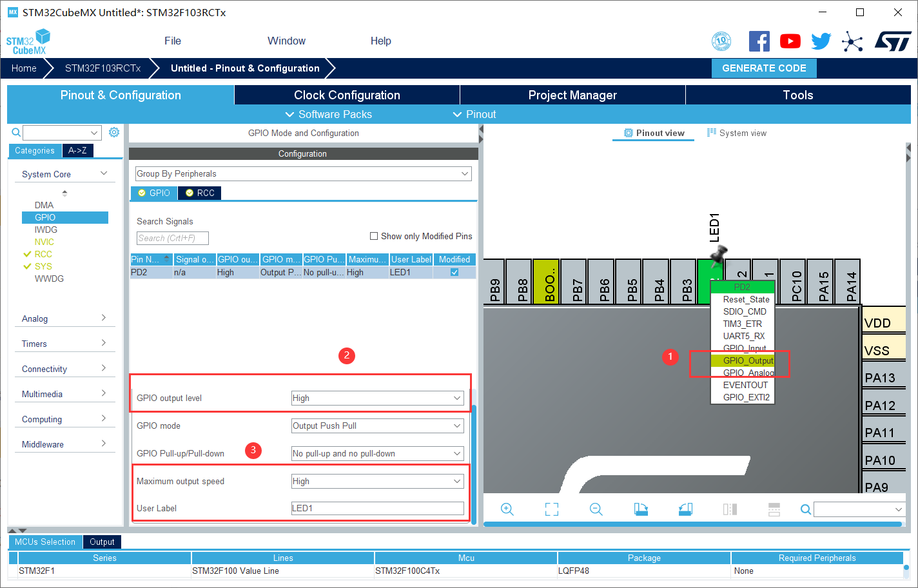Switch to the Tools tab
Screen dimensions: 918x588
[798, 95]
